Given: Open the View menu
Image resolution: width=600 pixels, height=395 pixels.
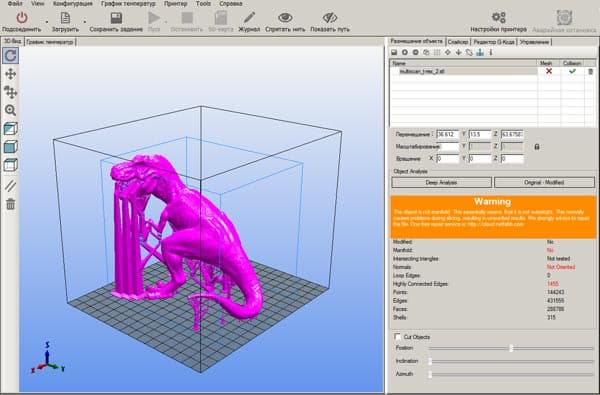Looking at the screenshot, I should click(38, 3).
